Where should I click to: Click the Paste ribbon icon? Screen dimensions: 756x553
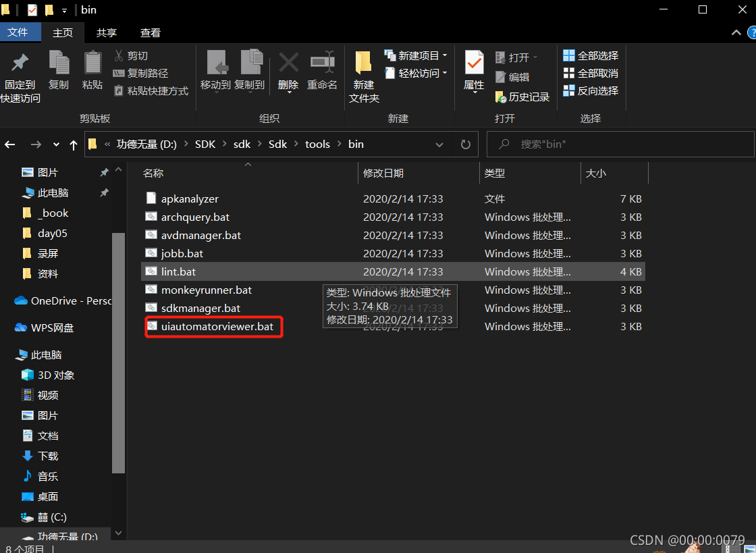(x=92, y=71)
